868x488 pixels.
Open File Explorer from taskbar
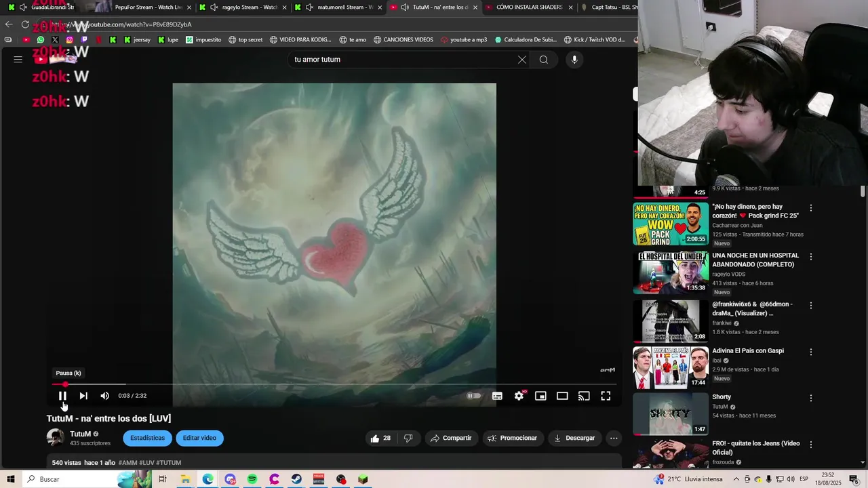185,479
